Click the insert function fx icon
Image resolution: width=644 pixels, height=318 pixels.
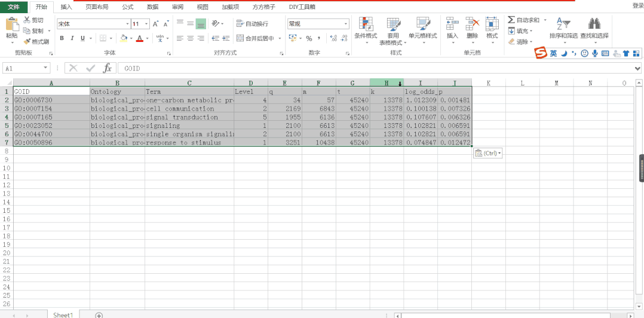click(107, 68)
